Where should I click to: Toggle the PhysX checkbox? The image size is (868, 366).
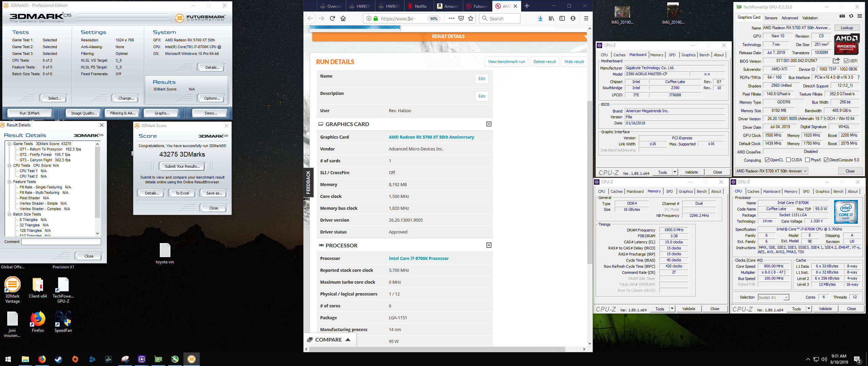(808, 160)
